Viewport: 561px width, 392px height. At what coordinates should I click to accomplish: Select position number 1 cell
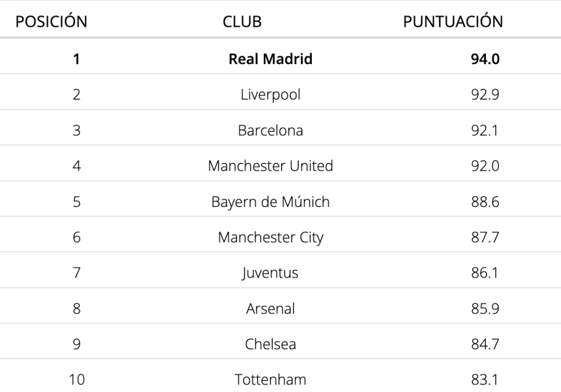pyautogui.click(x=77, y=59)
